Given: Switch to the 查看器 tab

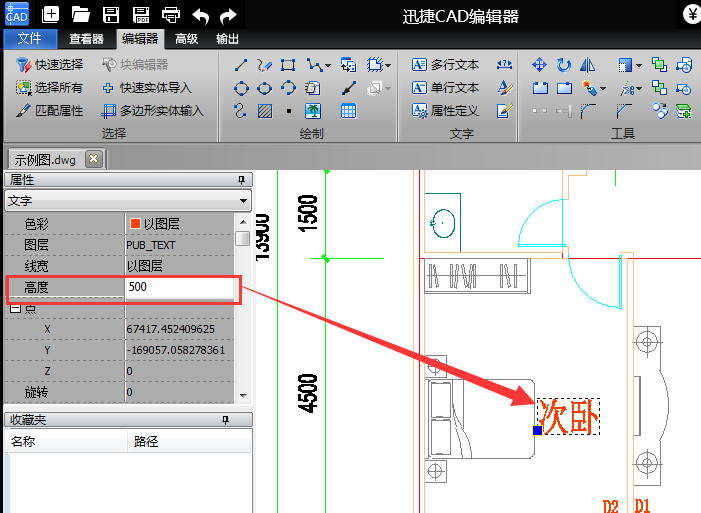Looking at the screenshot, I should [x=86, y=39].
